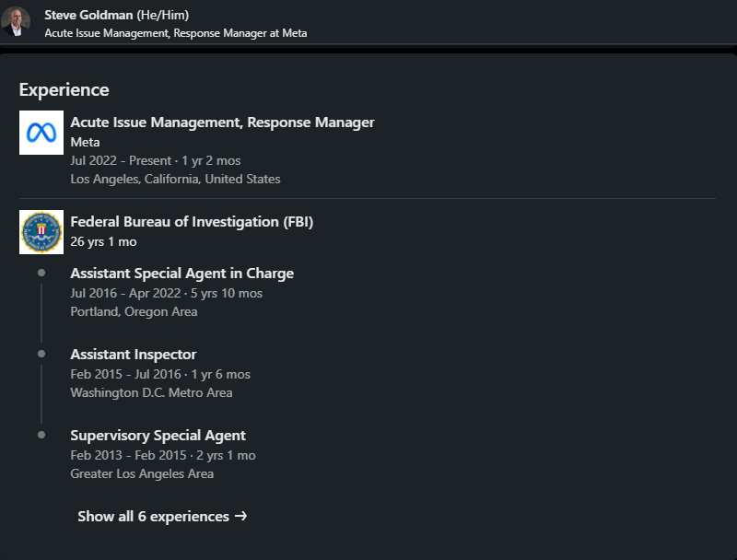
Task: Click the arrow next to Show all experiences
Action: [x=240, y=516]
